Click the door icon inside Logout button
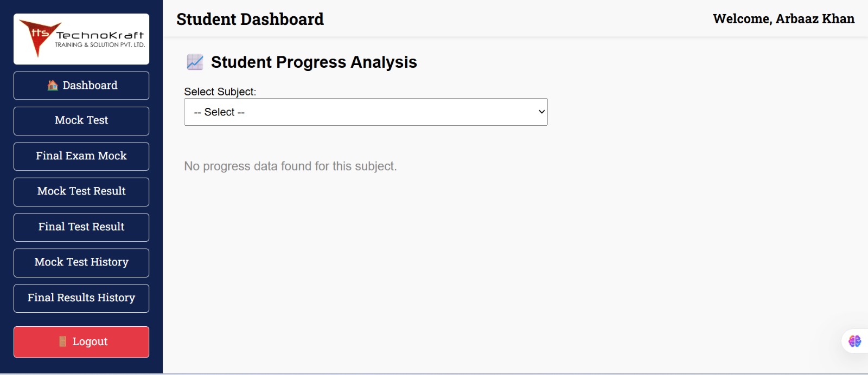Viewport: 868px width, 375px height. click(x=63, y=341)
